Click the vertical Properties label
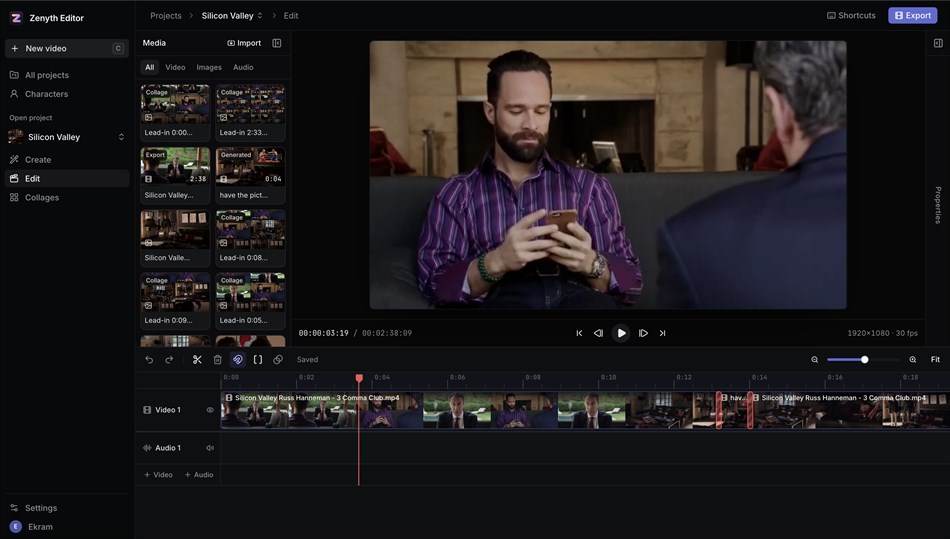 tap(938, 205)
